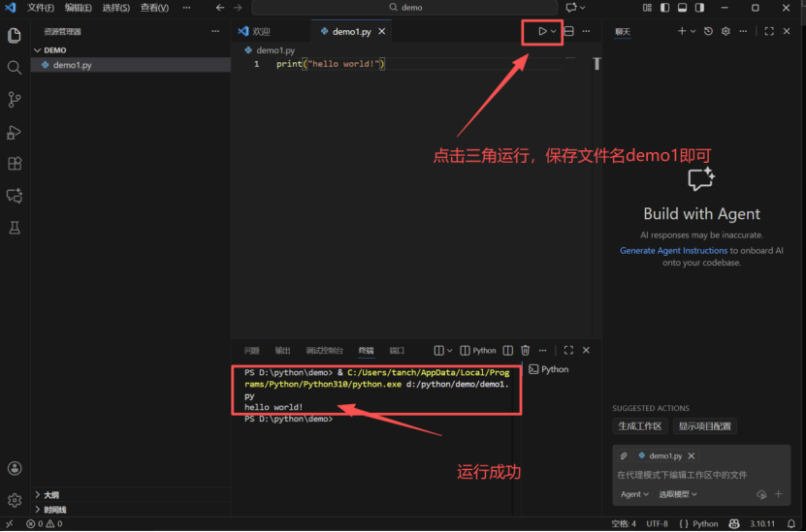The height and width of the screenshot is (532, 806).
Task: Open chat settings gear
Action: 725,31
